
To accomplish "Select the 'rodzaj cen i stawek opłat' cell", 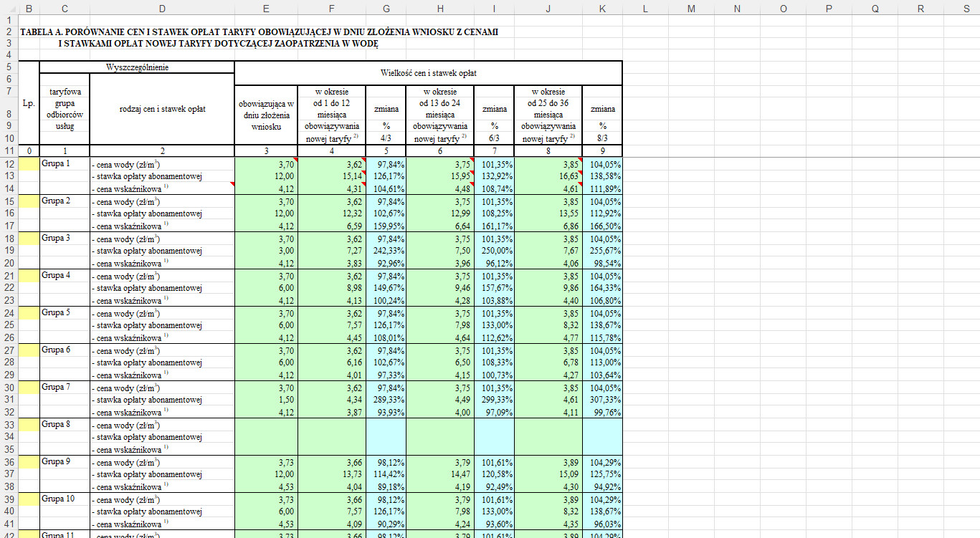I will coord(162,110).
